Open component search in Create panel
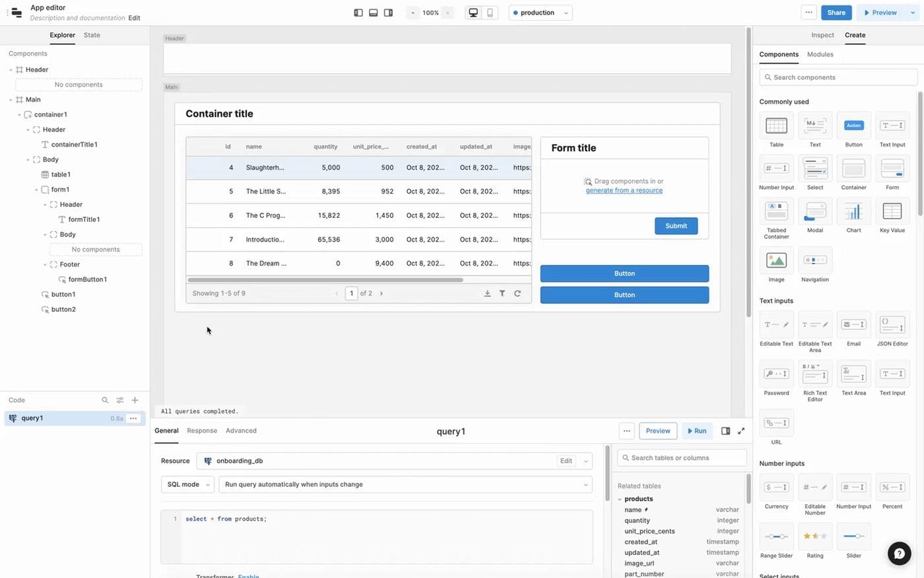 [x=837, y=77]
